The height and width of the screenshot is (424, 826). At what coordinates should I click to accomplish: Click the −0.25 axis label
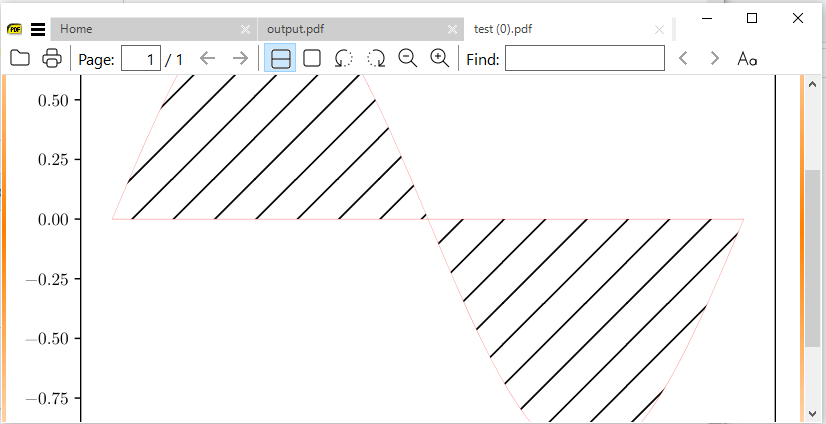(48, 279)
